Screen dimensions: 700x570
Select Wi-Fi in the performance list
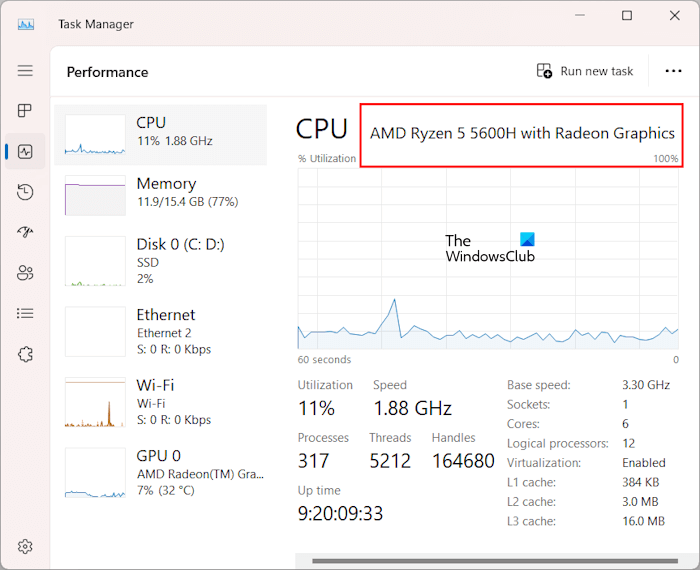pyautogui.click(x=160, y=402)
